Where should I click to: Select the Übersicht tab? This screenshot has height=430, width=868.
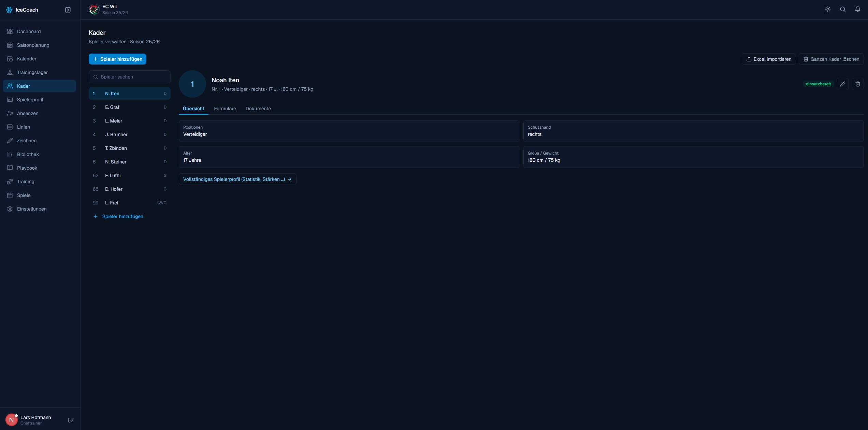pos(193,109)
